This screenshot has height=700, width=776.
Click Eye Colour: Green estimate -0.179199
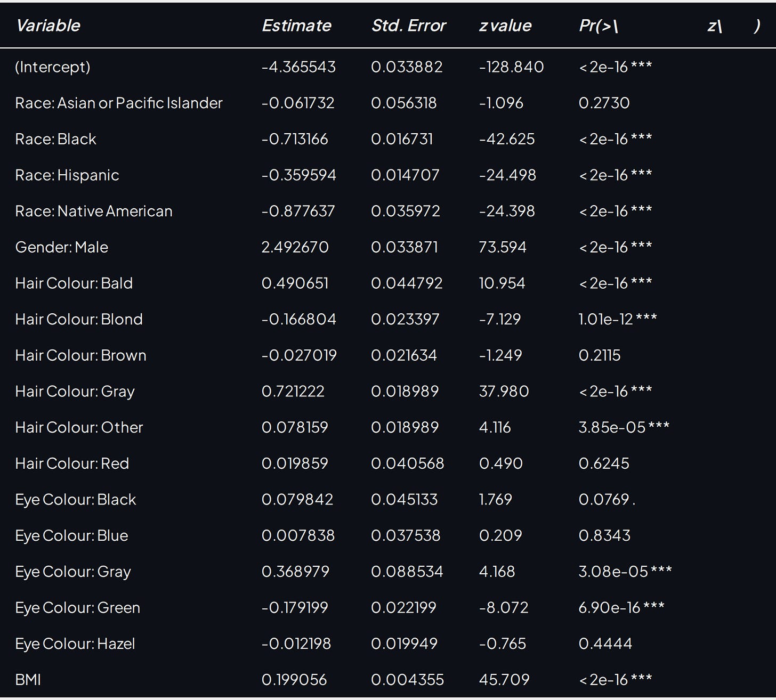tap(295, 608)
